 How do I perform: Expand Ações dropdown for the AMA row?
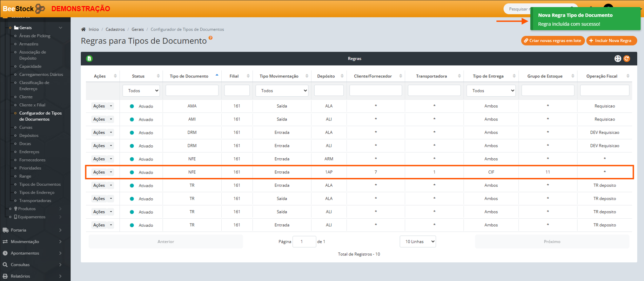pyautogui.click(x=111, y=106)
